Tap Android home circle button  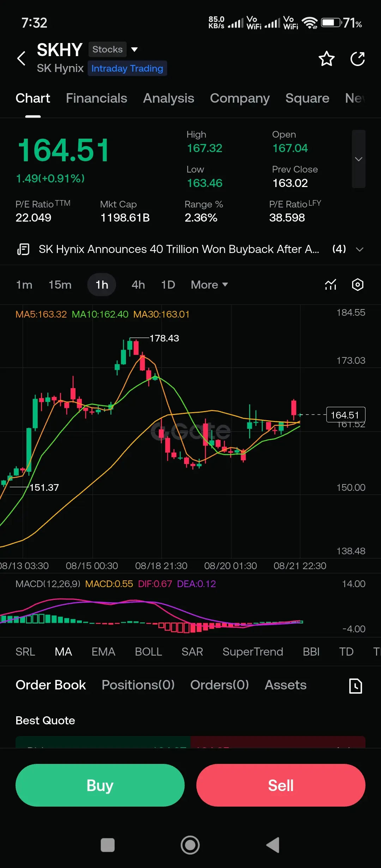190,845
